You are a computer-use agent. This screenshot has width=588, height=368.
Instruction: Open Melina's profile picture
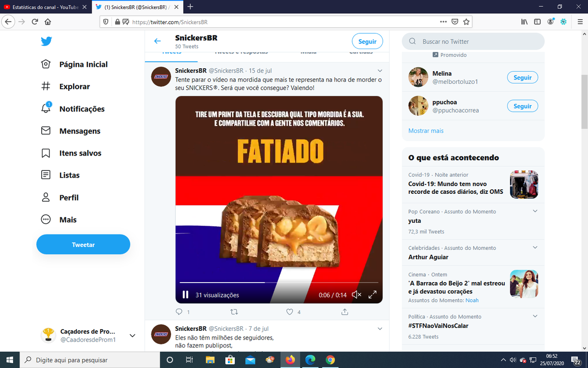coord(418,78)
